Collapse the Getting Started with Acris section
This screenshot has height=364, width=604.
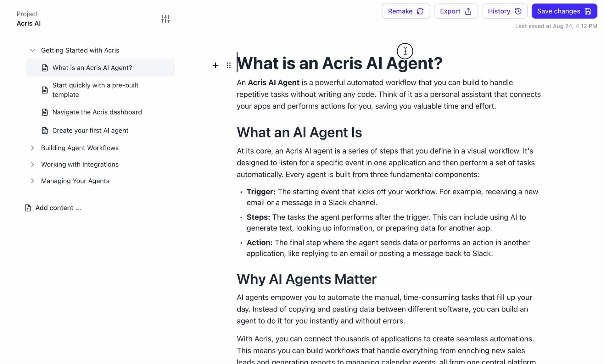point(32,50)
